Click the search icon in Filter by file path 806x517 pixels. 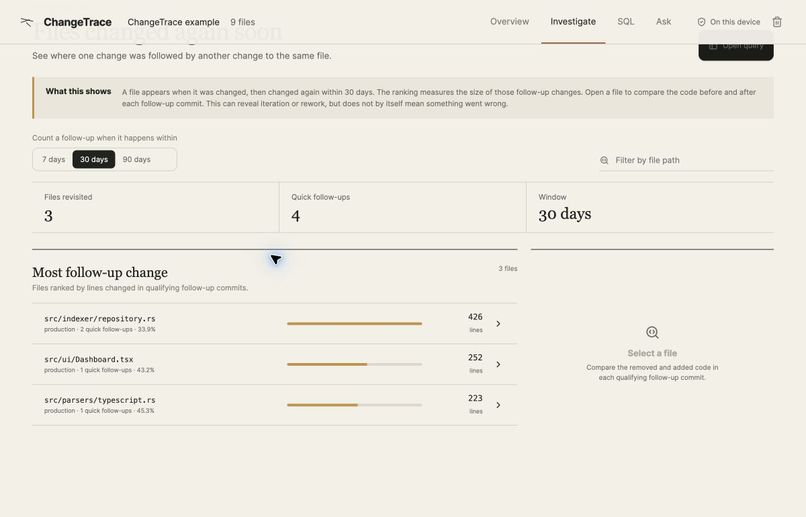604,160
